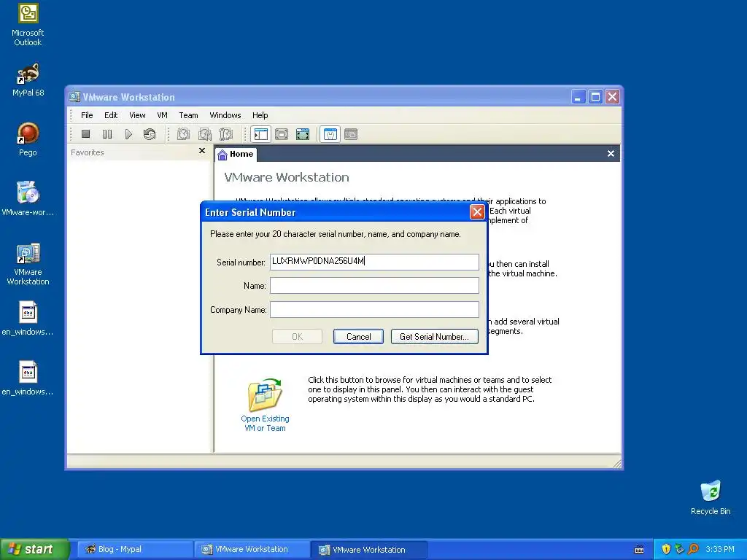Click the on-screen keyboard taskbar icon
Screen dimensions: 747x560
click(x=639, y=550)
